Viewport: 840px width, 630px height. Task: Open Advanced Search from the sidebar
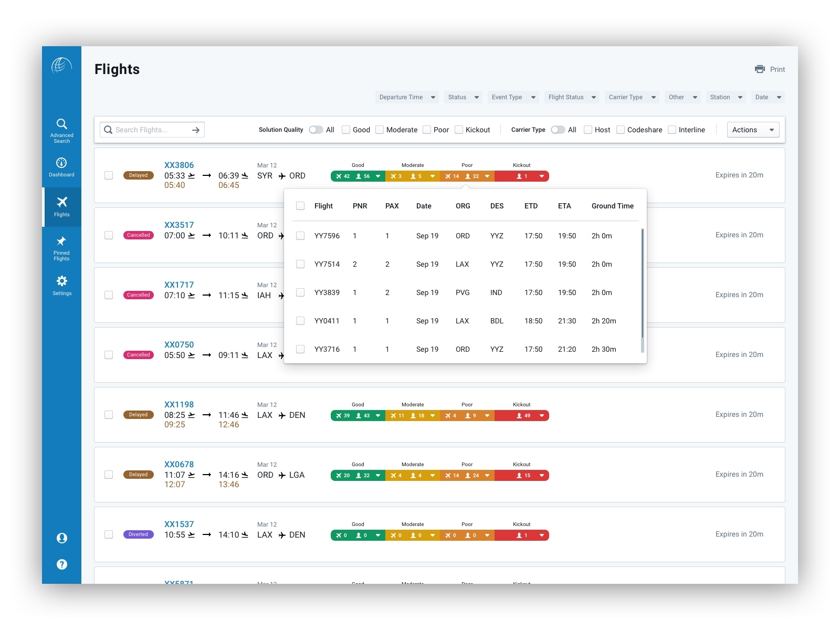pyautogui.click(x=61, y=124)
